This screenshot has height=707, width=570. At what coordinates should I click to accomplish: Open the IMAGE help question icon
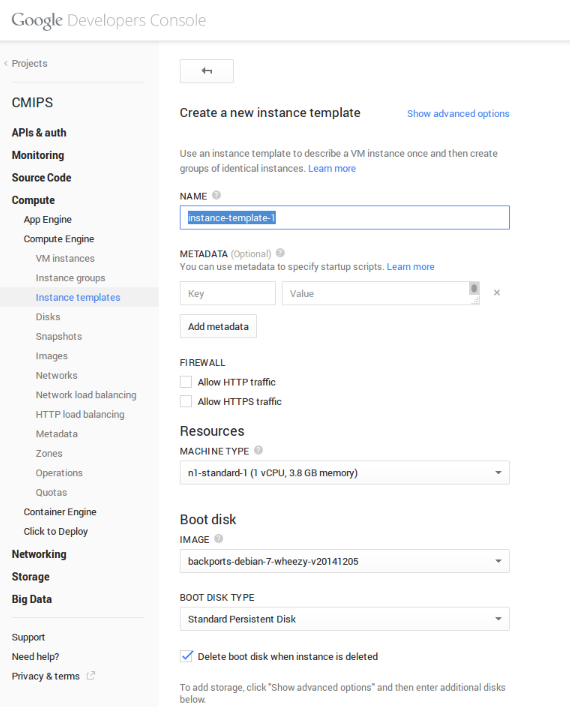click(x=219, y=538)
